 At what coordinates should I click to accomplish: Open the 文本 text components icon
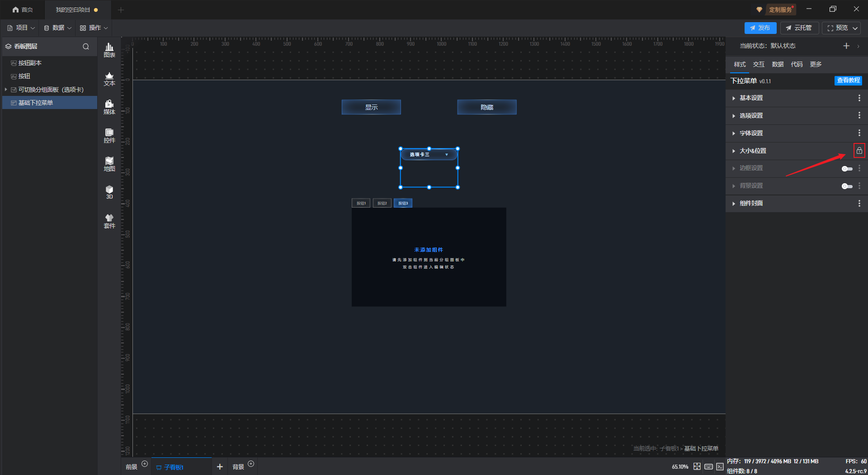109,79
